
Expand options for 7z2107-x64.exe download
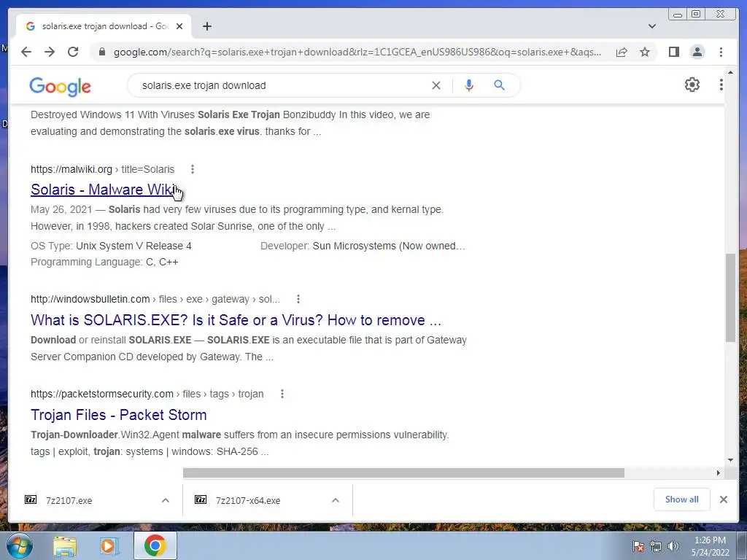pos(336,500)
